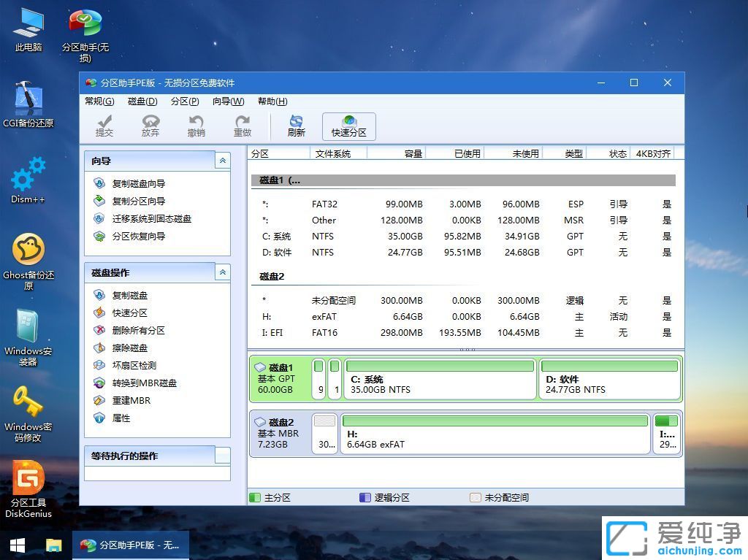
Task: Collapse the 磁盘操作 panel with its chevron
Action: point(221,272)
